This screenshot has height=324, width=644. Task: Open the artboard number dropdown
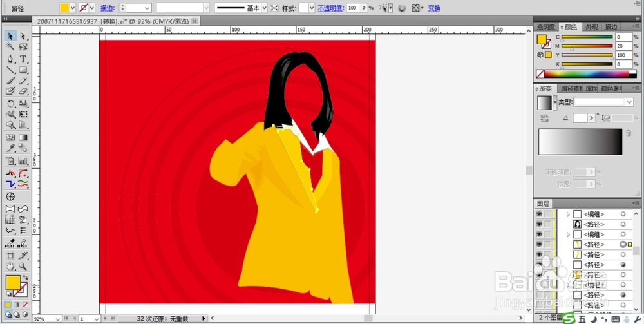pyautogui.click(x=97, y=319)
